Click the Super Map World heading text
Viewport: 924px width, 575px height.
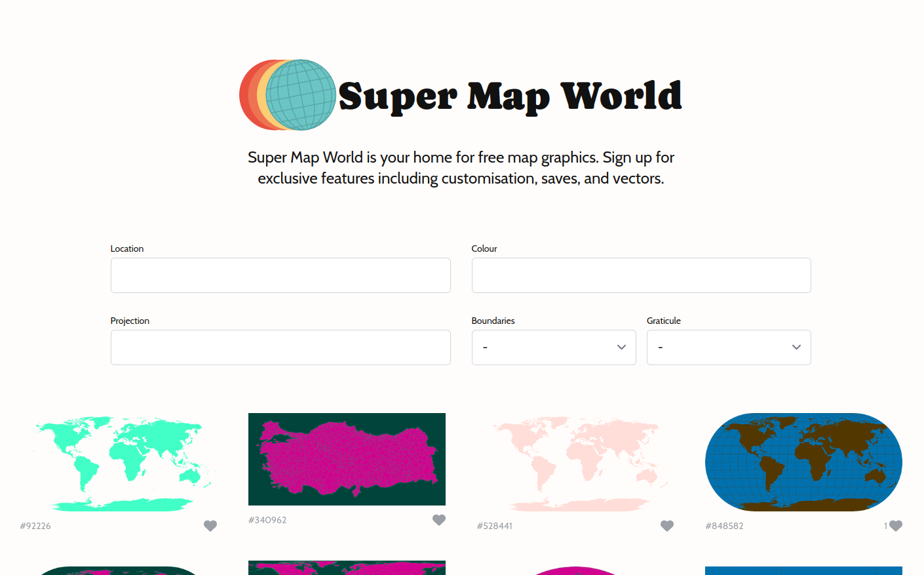pos(510,96)
